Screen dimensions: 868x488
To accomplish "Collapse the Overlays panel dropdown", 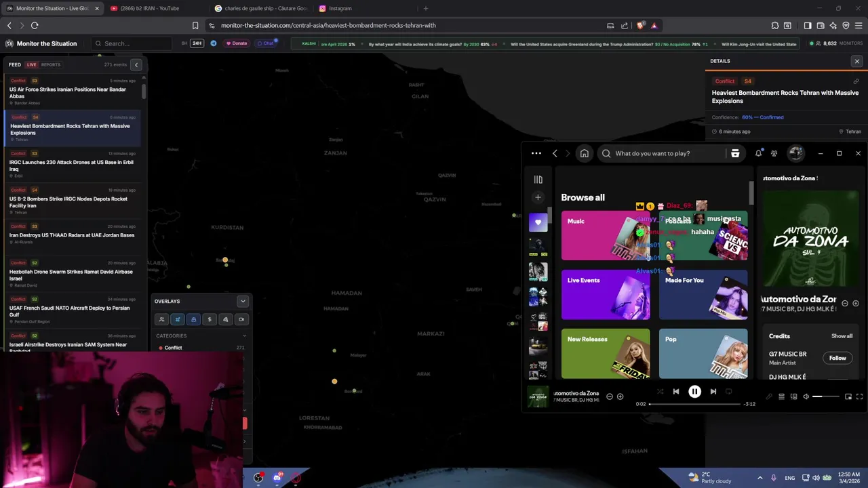I will click(243, 301).
